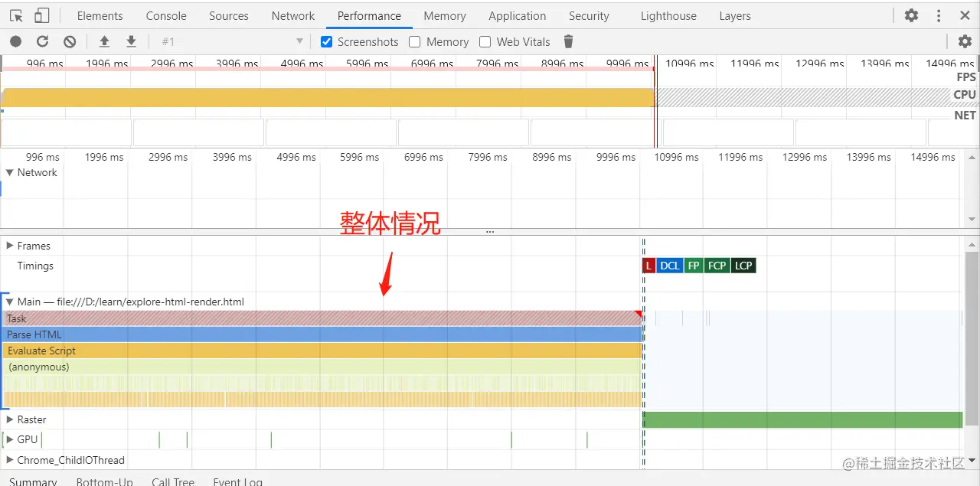The image size is (980, 486).
Task: Click the Timings track label
Action: (x=35, y=266)
